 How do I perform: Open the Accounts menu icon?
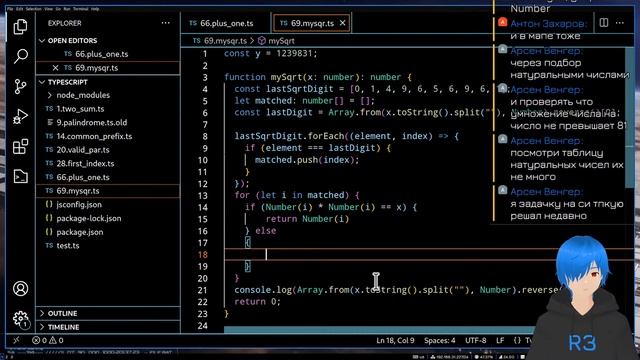pyautogui.click(x=20, y=288)
